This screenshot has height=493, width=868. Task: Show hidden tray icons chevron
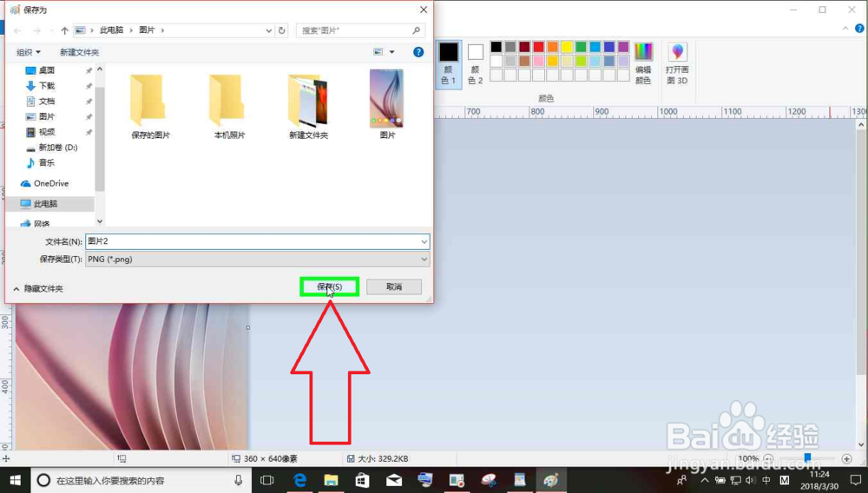(705, 480)
